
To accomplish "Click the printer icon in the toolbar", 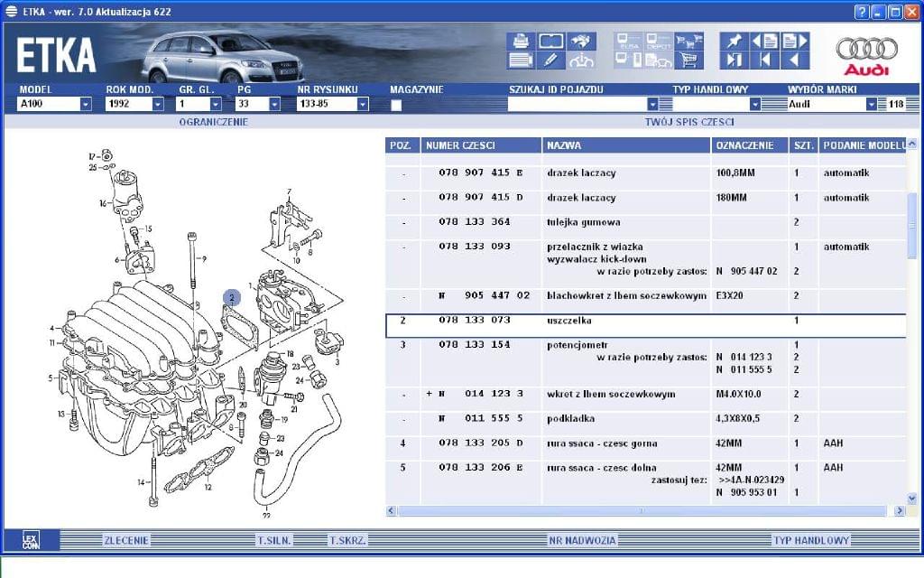I will click(521, 41).
